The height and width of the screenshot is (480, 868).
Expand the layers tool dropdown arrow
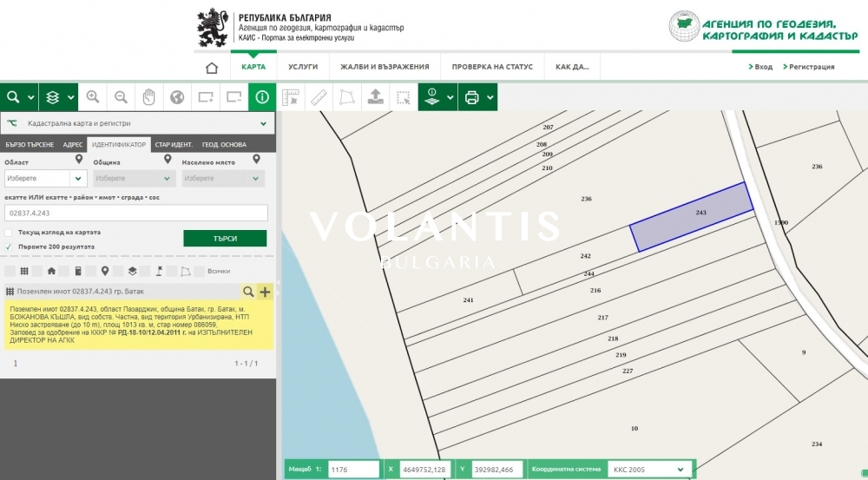(71, 97)
